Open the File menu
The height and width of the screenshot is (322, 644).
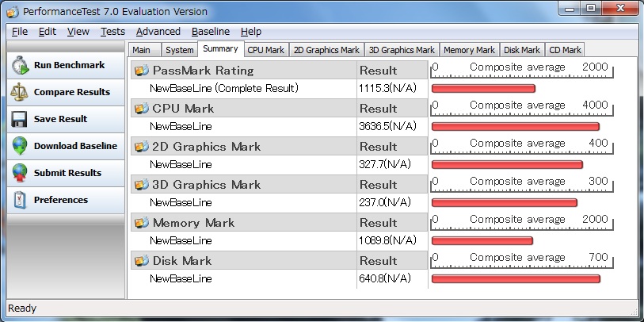(x=20, y=32)
